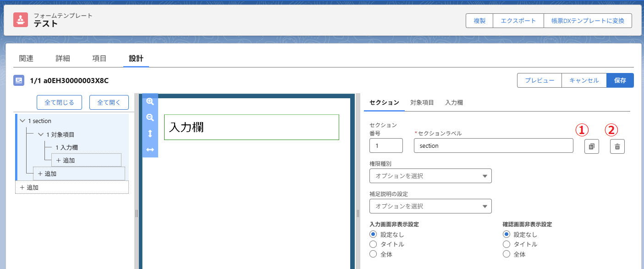Switch to the 対象項目 tab
This screenshot has height=269, width=644.
tap(422, 102)
